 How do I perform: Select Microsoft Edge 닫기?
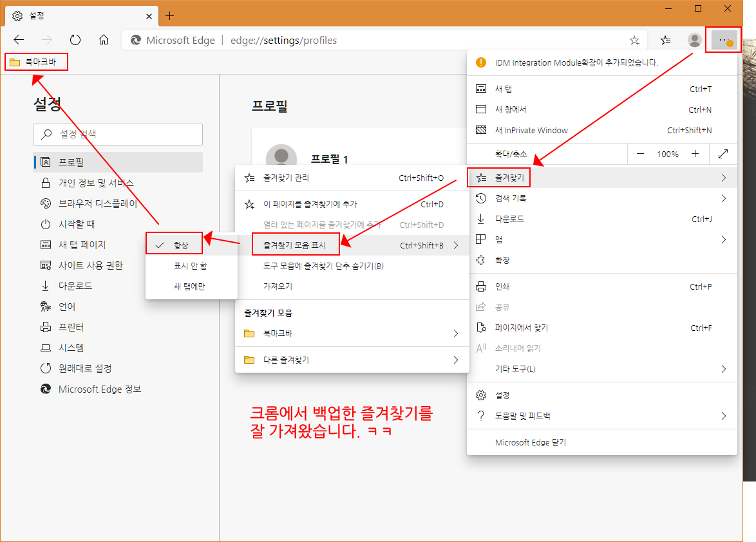click(x=601, y=442)
